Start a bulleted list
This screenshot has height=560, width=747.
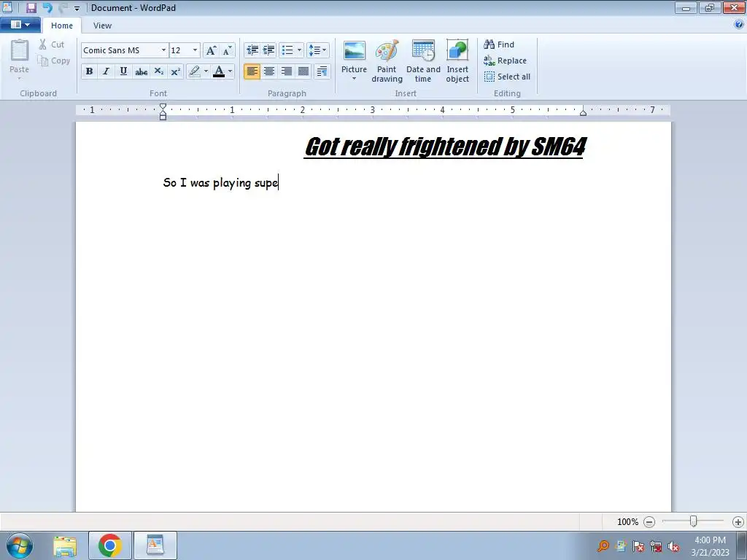[x=287, y=50]
